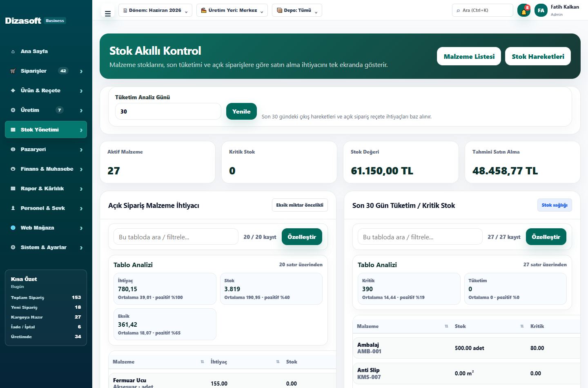Open the Depo: Tümü dropdown
Screen dimensions: 588x388
click(297, 10)
